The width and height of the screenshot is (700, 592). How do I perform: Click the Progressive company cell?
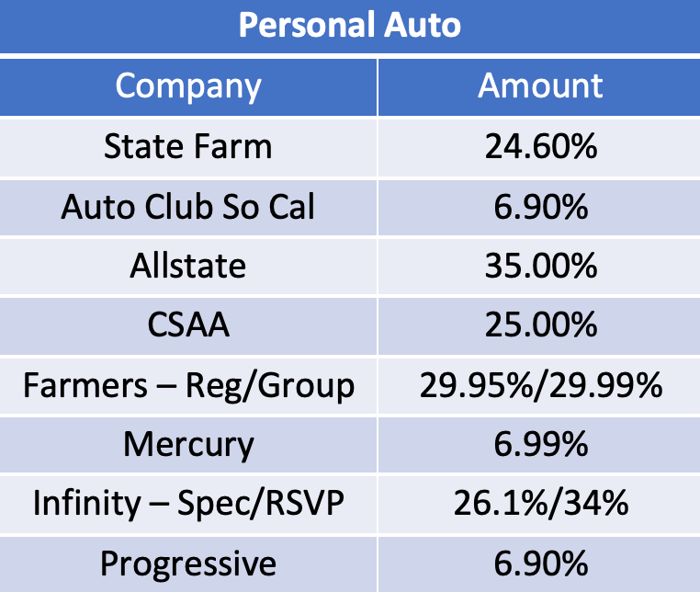(188, 564)
